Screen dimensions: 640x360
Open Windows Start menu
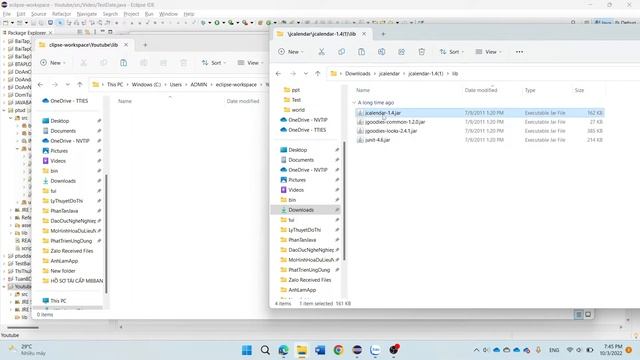[247, 350]
